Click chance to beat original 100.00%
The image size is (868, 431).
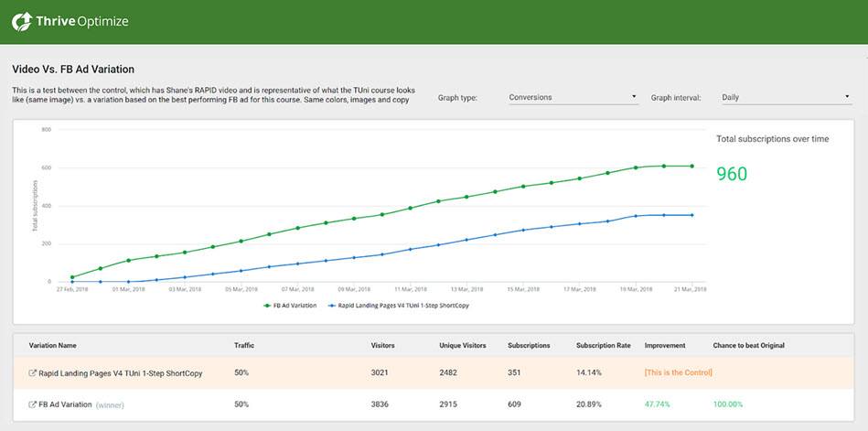[x=728, y=404]
